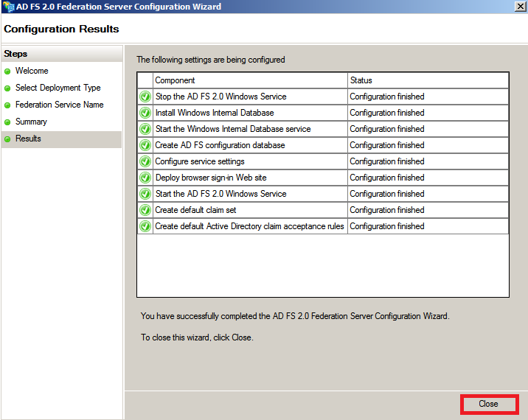
Task: Click 'The following settings are being configured' text
Action: [211, 60]
